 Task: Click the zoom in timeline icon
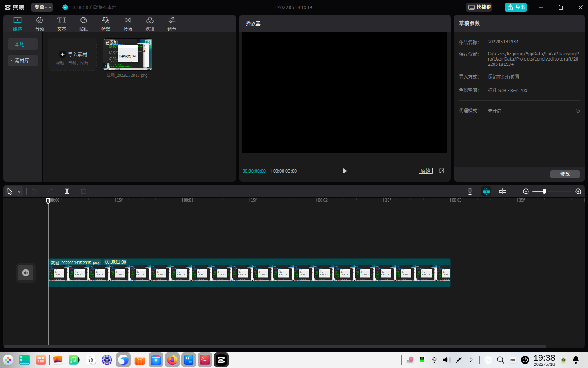click(x=578, y=191)
